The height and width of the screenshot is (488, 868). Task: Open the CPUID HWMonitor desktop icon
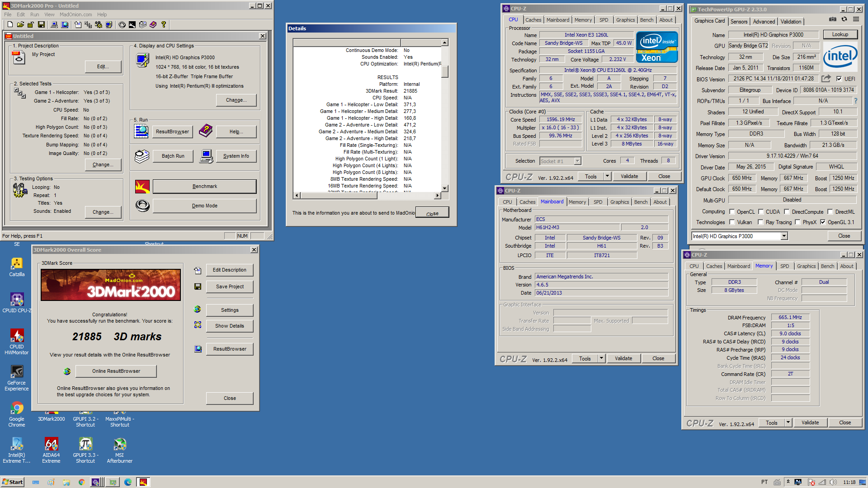pos(17,342)
